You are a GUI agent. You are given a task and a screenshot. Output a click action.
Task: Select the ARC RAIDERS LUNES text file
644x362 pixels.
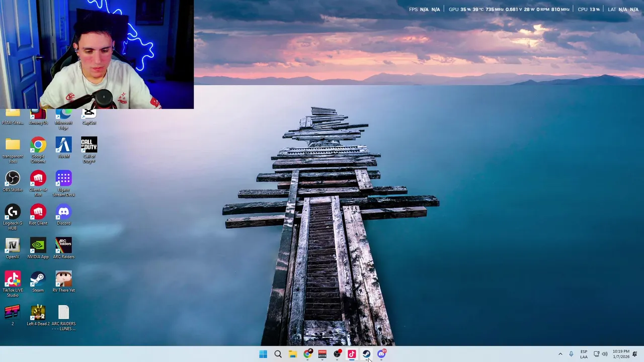coord(63,318)
